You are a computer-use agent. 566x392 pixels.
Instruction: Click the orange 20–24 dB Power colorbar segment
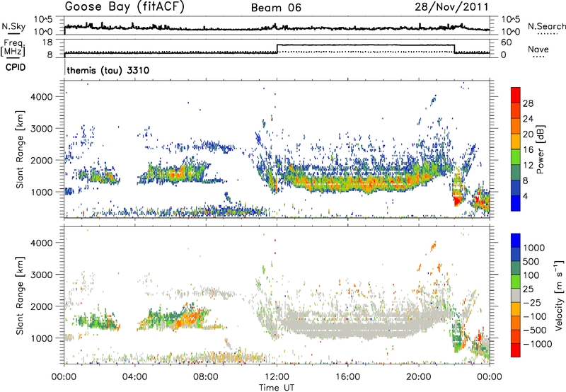[516, 126]
